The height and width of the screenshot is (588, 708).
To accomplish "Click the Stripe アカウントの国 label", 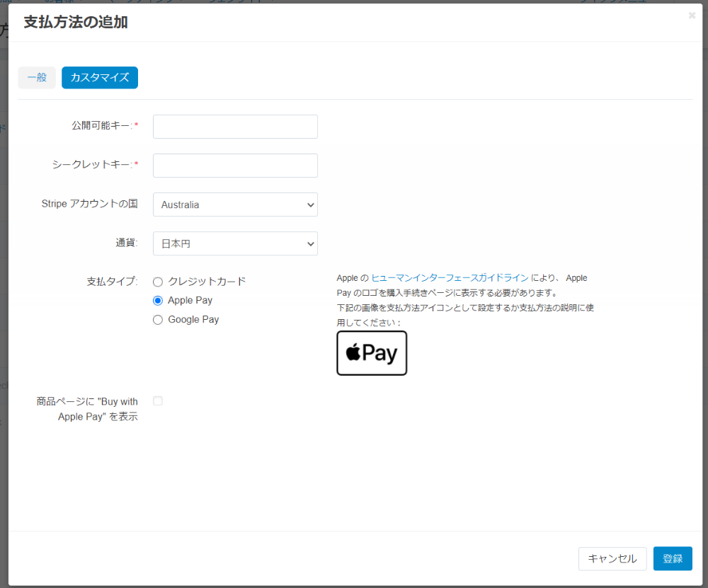I will pos(89,204).
